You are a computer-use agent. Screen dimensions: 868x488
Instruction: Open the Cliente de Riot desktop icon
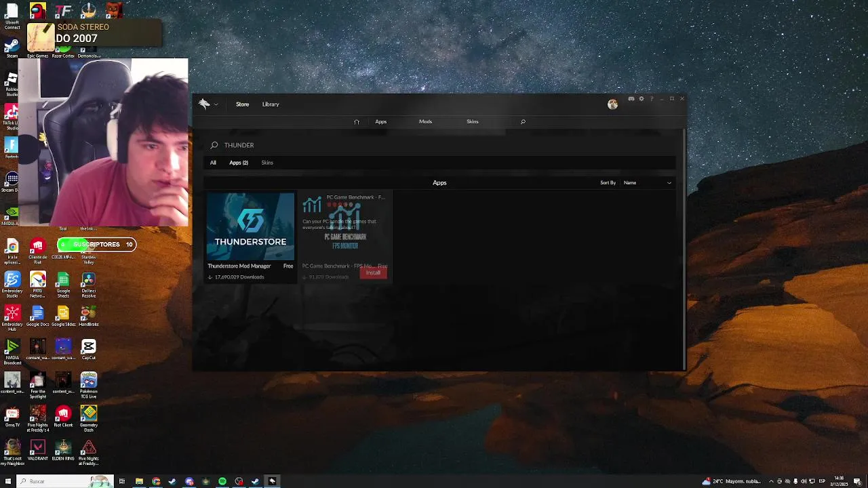38,251
